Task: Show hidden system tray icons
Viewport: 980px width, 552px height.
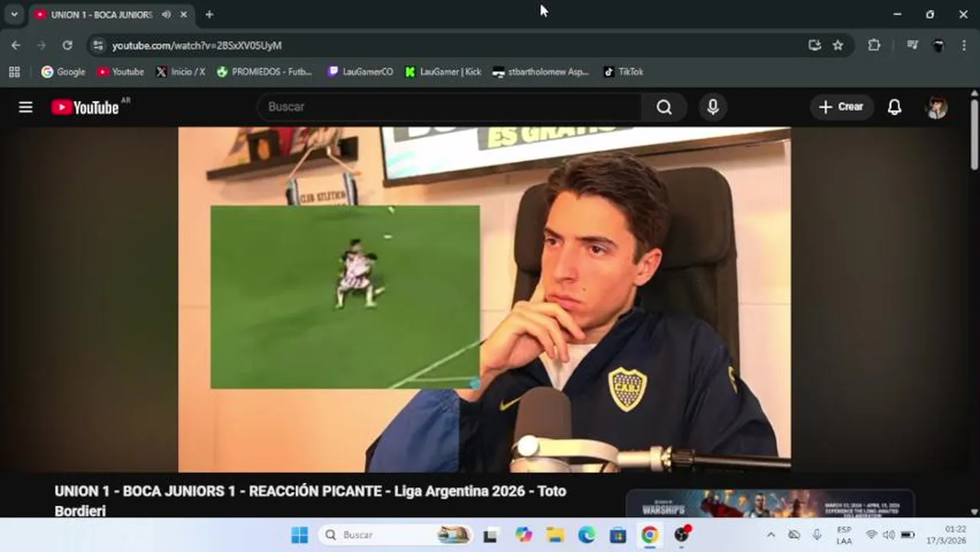Action: [771, 535]
